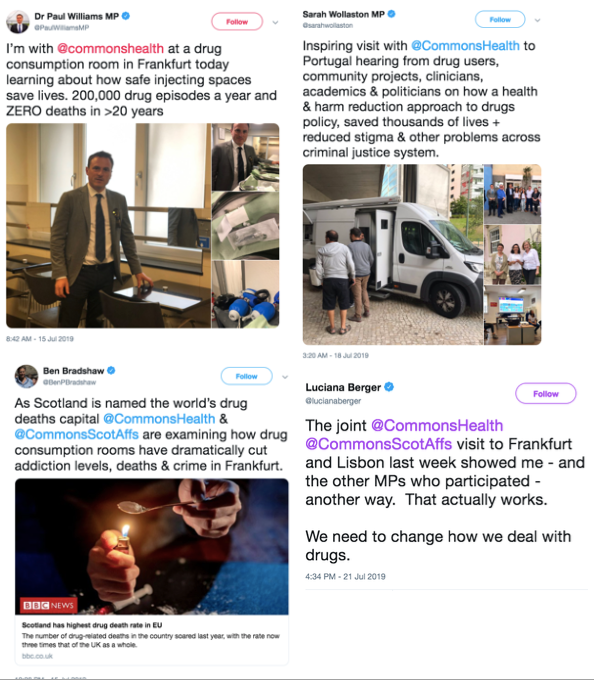Expand options chevron on Paul Williams tweet
Screen dimensions: 594x680
pos(275,23)
